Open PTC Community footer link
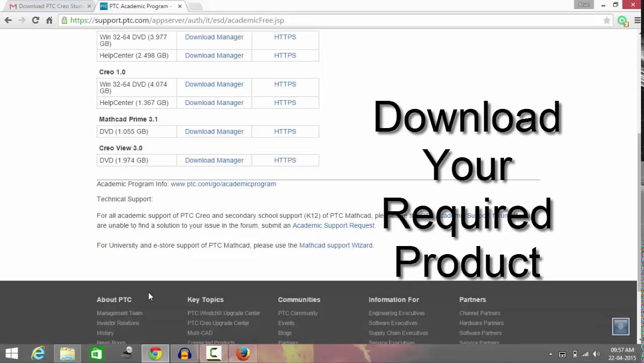This screenshot has height=363, width=644. coord(298,313)
